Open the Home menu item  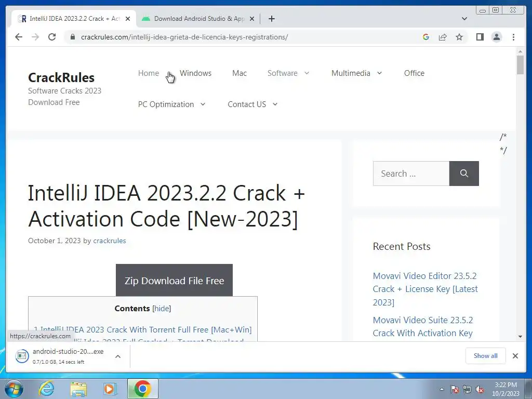click(x=148, y=73)
